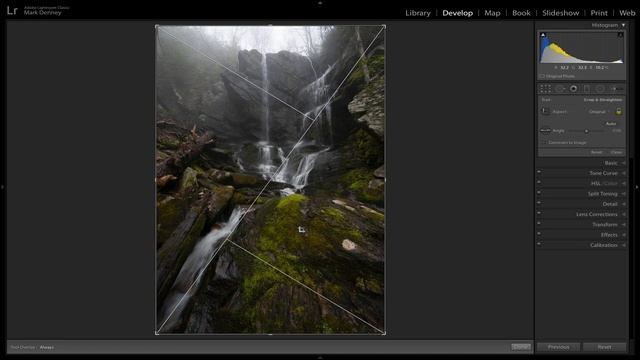Screen dimensions: 640x360
Task: Select the Spot Removal tool
Action: click(560, 89)
